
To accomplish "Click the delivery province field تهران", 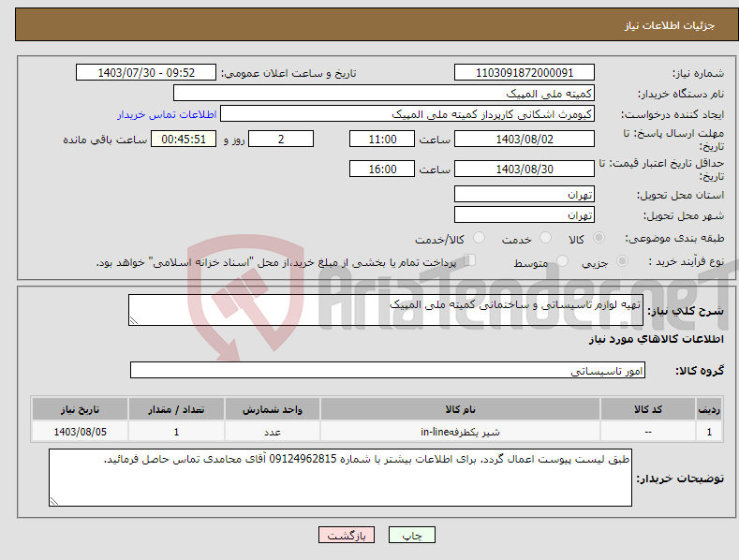I will (525, 194).
